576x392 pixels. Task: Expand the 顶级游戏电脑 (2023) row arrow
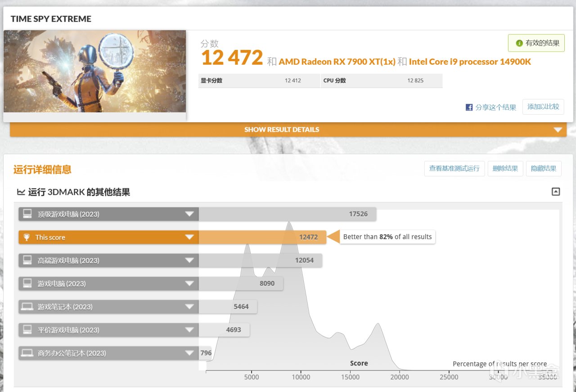point(189,214)
